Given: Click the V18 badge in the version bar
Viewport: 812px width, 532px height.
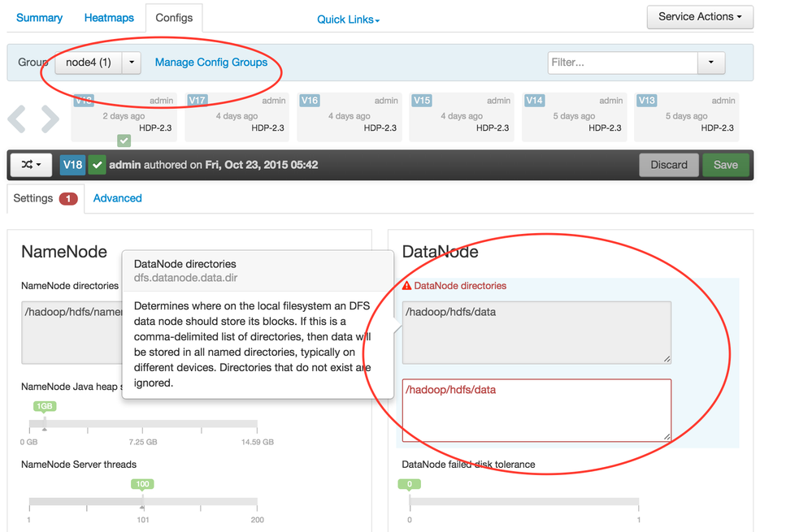Looking at the screenshot, I should 72,165.
